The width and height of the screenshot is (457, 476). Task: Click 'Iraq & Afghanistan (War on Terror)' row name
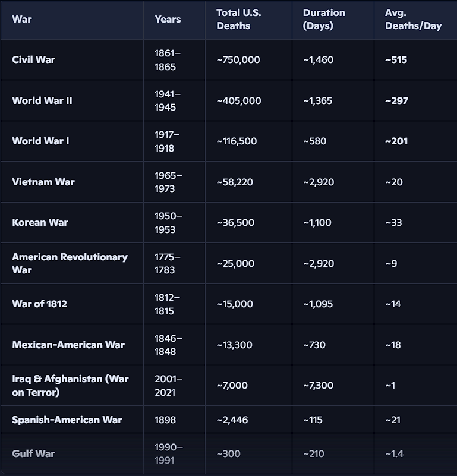[70, 385]
